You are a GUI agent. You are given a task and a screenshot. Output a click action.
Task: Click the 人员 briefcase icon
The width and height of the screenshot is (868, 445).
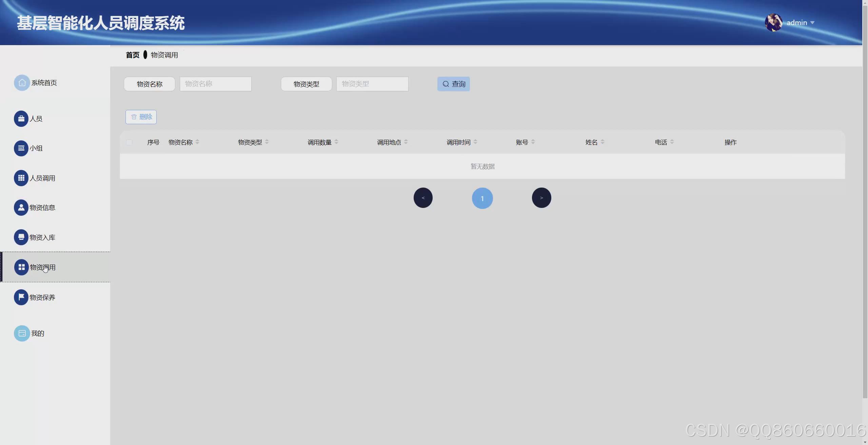click(21, 119)
